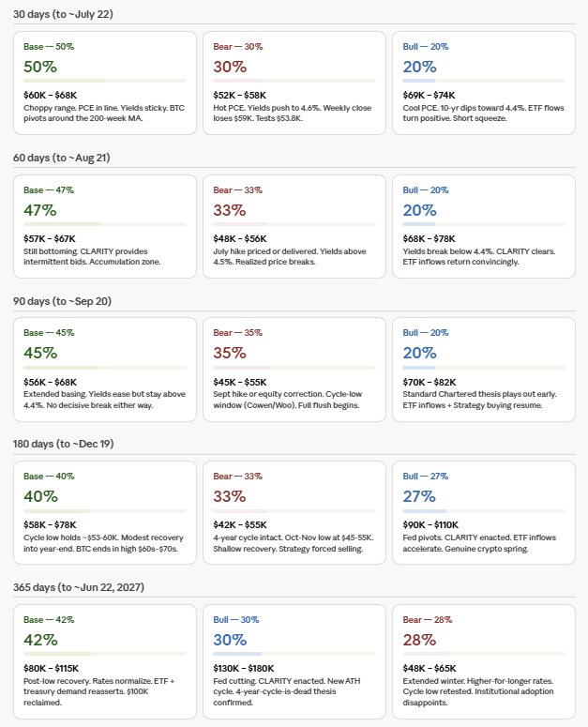
Task: Click the 365-day Base 42% card
Action: point(105,661)
